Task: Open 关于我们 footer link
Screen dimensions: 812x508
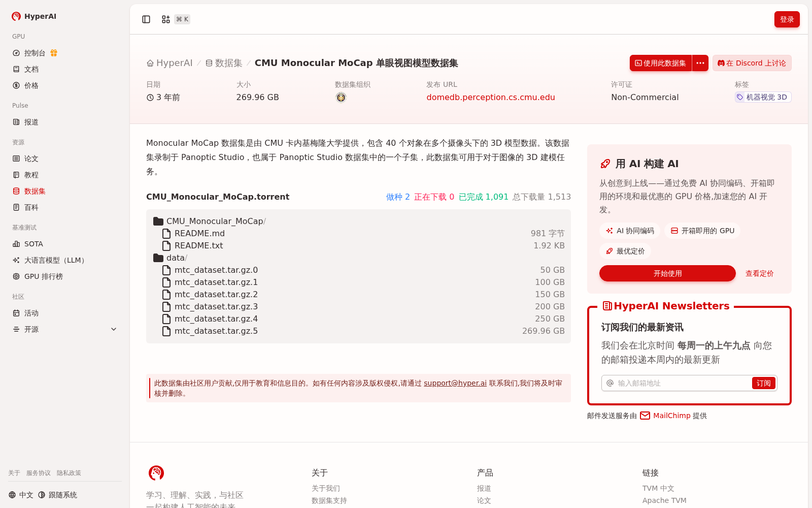Action: [x=326, y=488]
